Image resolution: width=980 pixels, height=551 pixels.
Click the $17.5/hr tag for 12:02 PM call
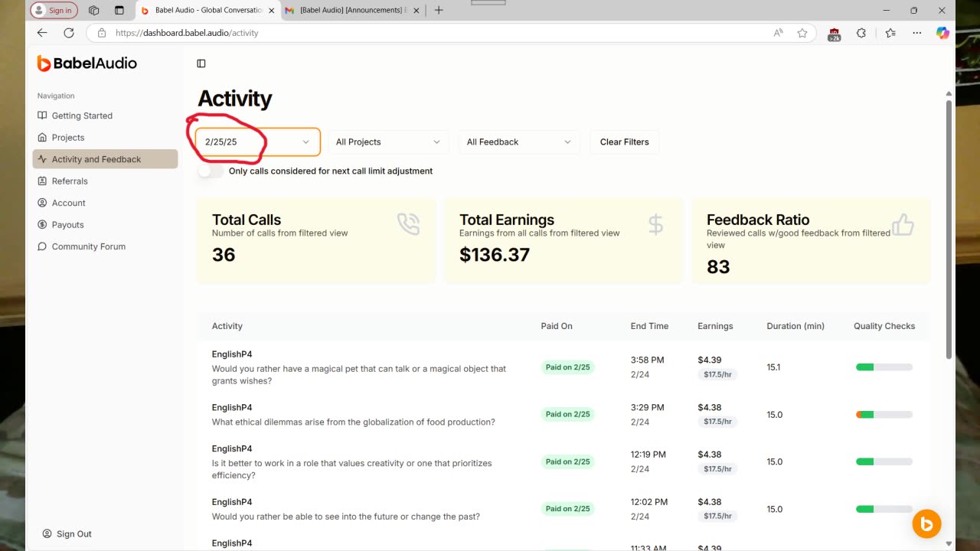point(717,517)
